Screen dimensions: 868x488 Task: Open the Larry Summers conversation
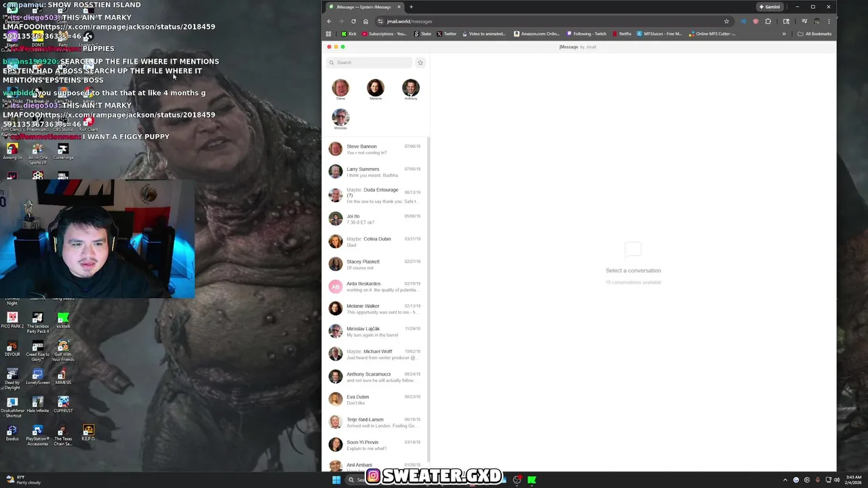(x=375, y=171)
